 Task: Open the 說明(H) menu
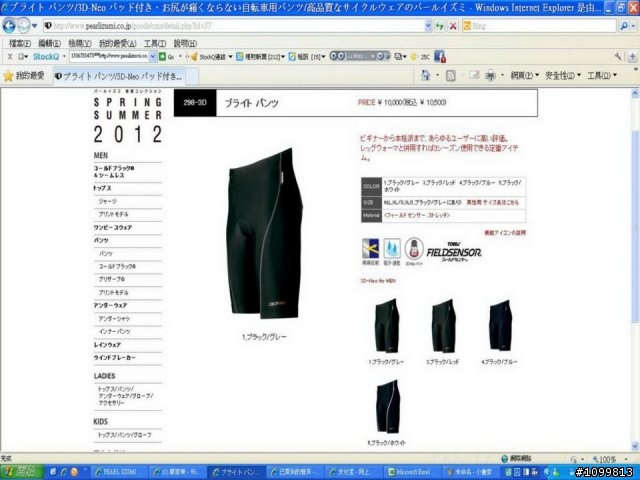point(185,43)
